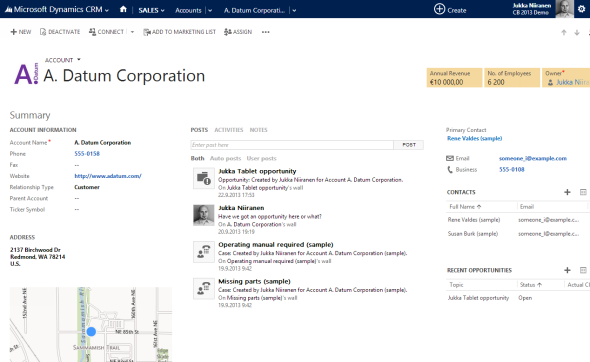The height and width of the screenshot is (362, 590).
Task: Expand the Accounts dropdown chevron
Action: [210, 11]
